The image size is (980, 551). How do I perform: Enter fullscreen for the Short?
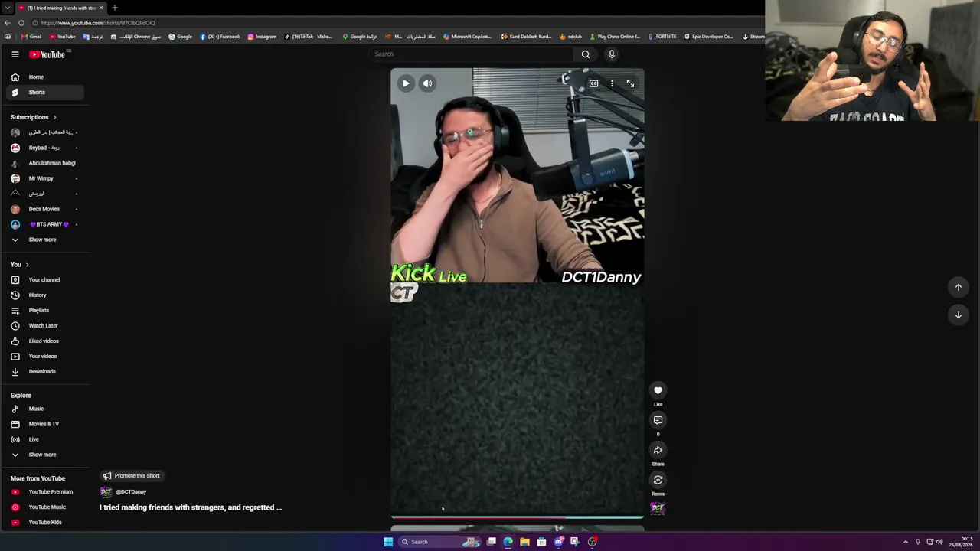click(630, 83)
